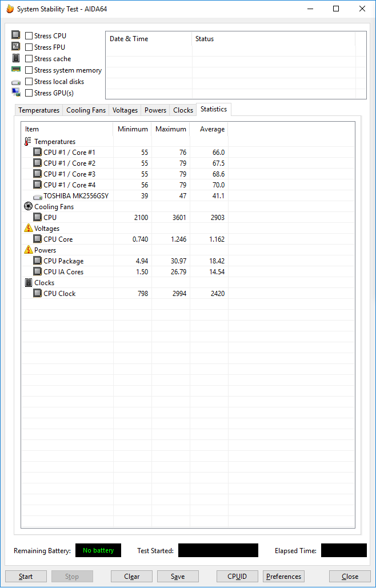
Task: Select the 'TOSHIBA MK2556GSY' row label
Action: pyautogui.click(x=76, y=196)
